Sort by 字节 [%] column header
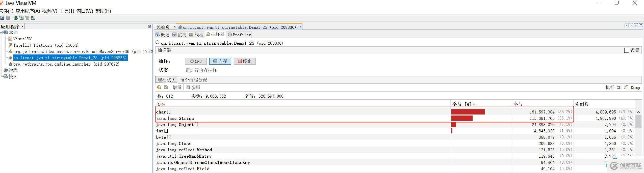Screen dimensions: 644x173 [x=481, y=104]
